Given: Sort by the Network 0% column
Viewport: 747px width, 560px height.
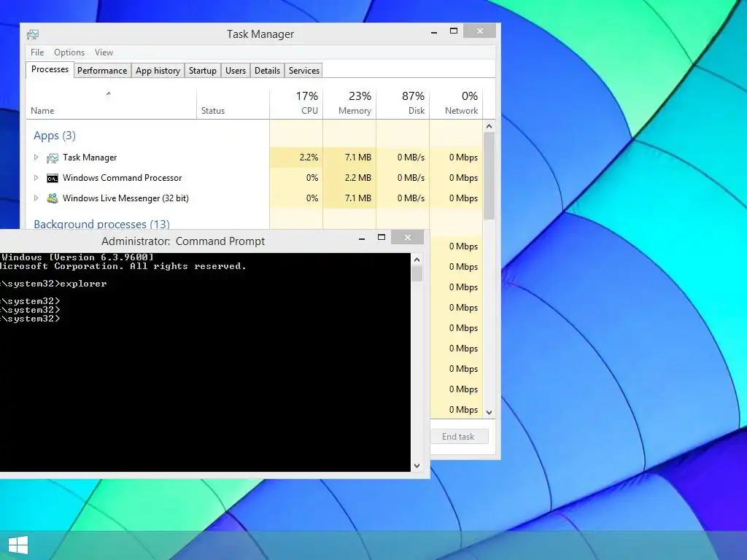Looking at the screenshot, I should coord(456,104).
